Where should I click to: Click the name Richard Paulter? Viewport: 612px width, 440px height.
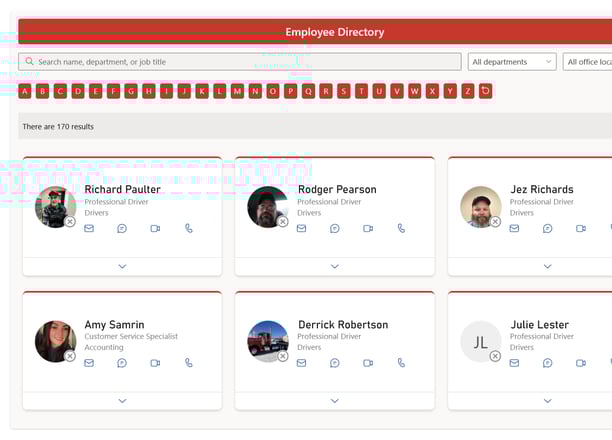coord(123,189)
